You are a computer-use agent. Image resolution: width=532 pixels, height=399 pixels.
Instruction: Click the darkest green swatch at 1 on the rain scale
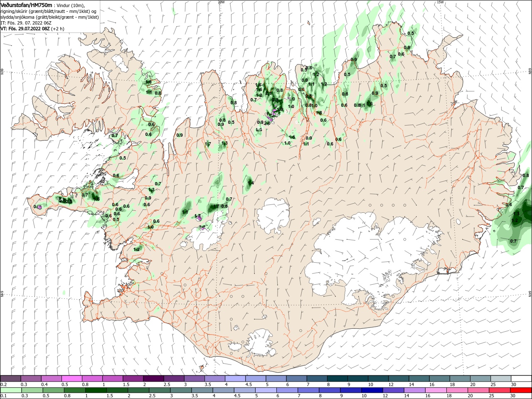(96, 390)
